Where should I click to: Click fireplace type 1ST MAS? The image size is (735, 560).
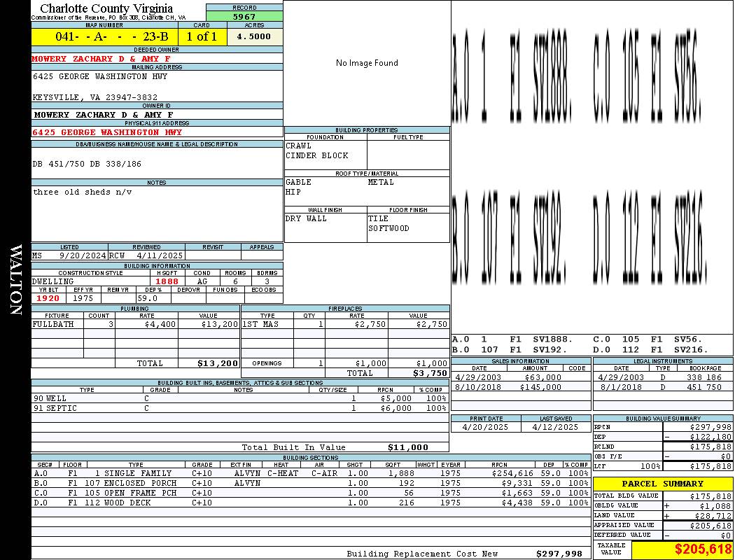260,324
